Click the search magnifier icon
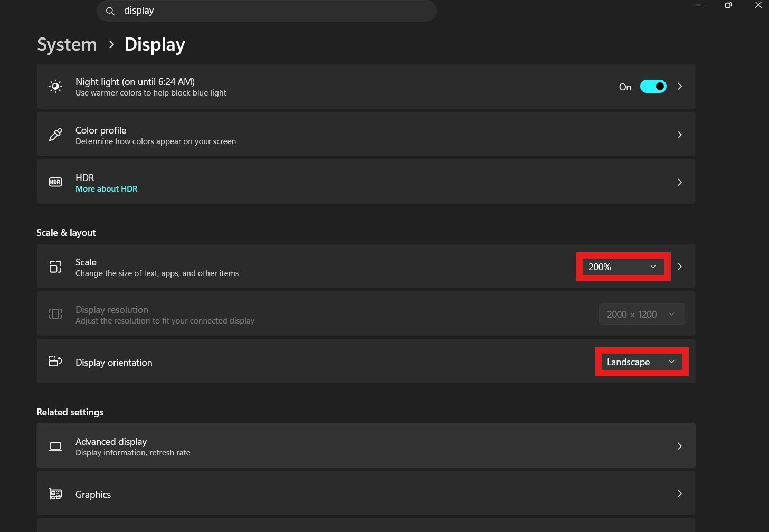The height and width of the screenshot is (532, 769). pyautogui.click(x=110, y=11)
